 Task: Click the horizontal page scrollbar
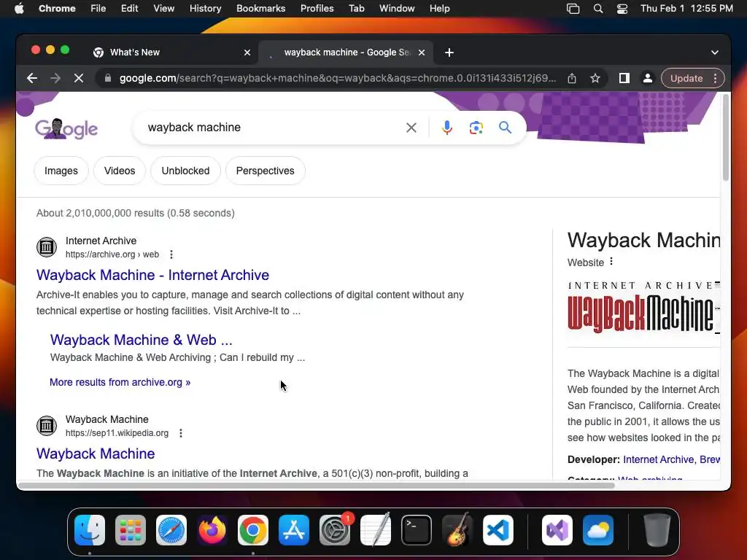tap(317, 486)
